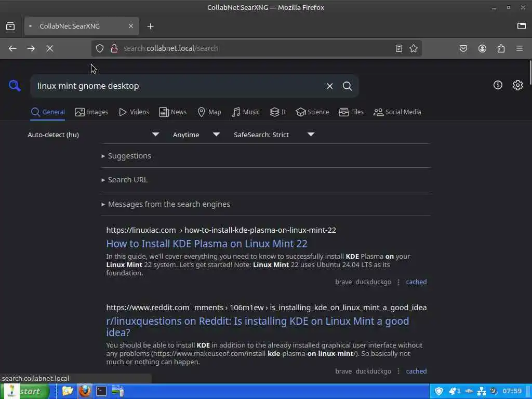Open the Firefox account icon

pyautogui.click(x=482, y=48)
